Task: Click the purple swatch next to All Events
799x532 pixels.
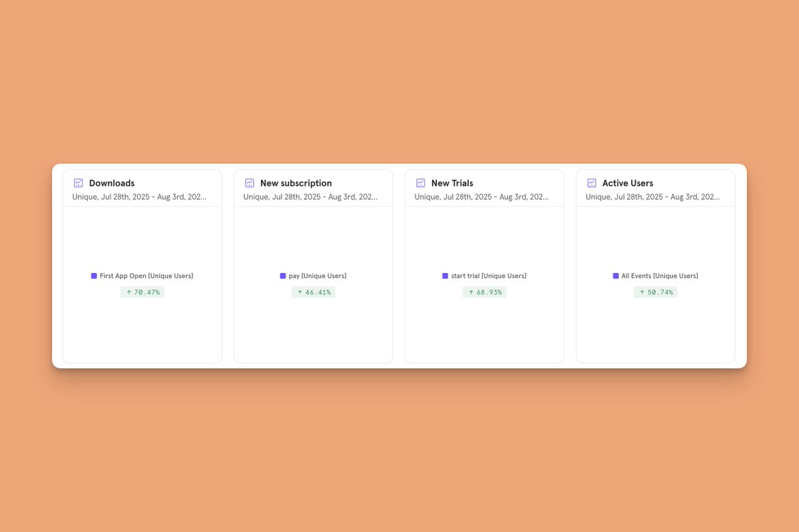Action: (x=616, y=276)
